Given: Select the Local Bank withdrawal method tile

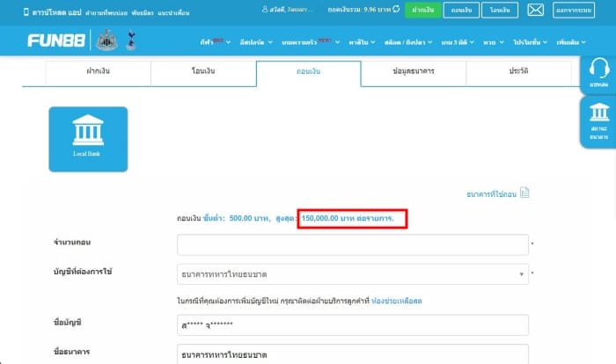Looking at the screenshot, I should [x=88, y=139].
